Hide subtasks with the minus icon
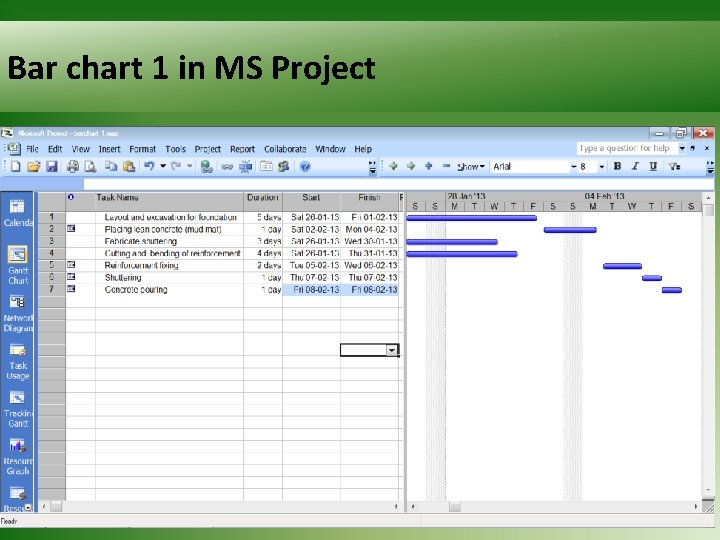This screenshot has width=720, height=540. [x=446, y=166]
